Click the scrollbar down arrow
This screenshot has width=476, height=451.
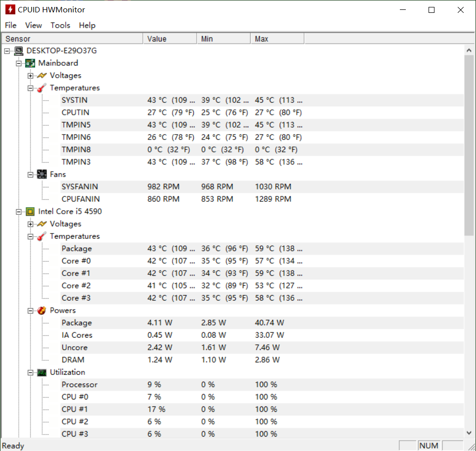[469, 433]
